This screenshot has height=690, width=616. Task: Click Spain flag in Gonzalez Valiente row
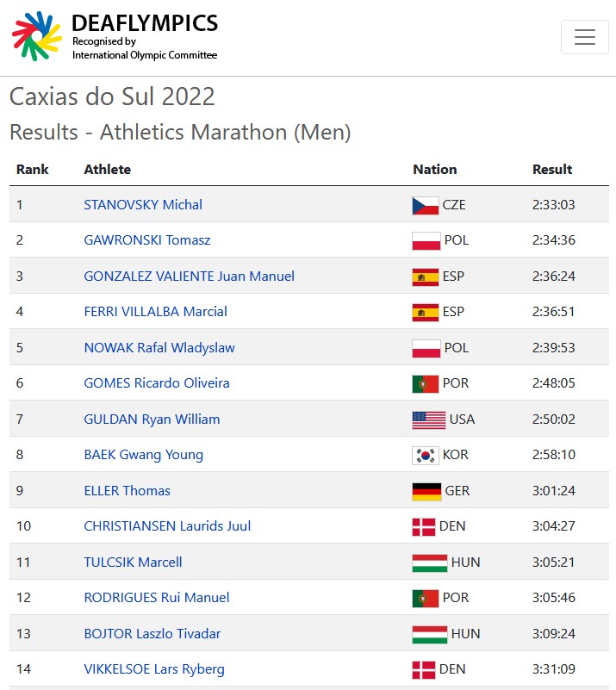click(426, 277)
